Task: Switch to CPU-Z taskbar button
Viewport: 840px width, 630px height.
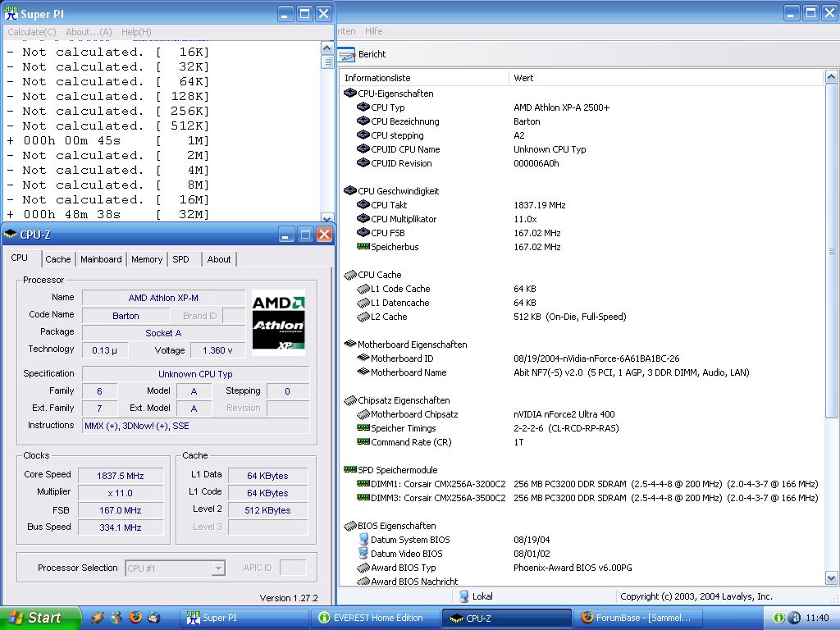Action: (507, 618)
